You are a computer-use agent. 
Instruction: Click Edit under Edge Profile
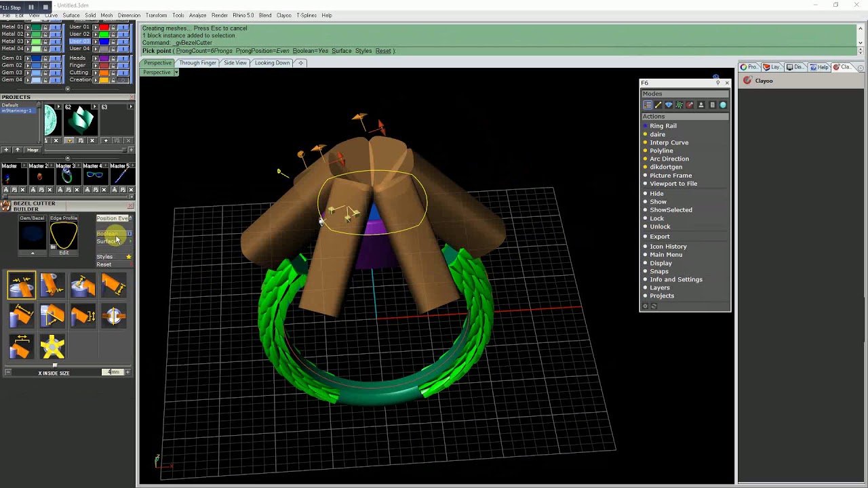(64, 253)
